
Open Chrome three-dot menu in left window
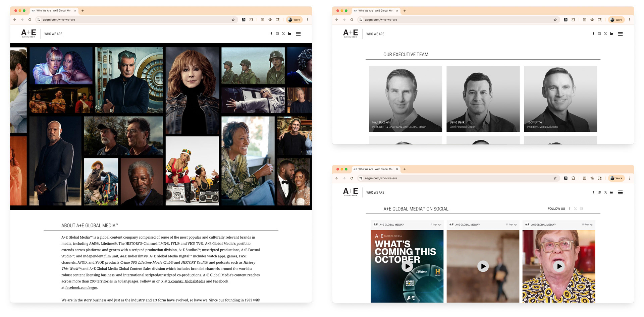tap(307, 20)
